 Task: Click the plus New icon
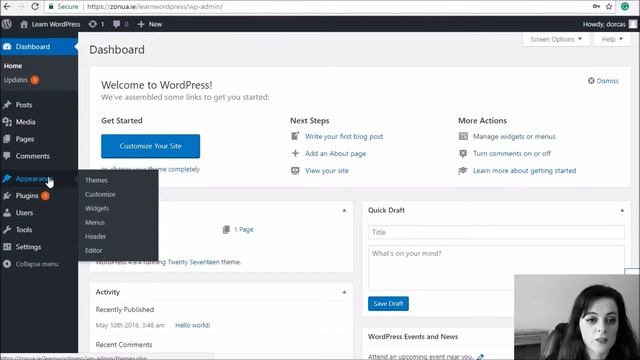click(x=141, y=24)
